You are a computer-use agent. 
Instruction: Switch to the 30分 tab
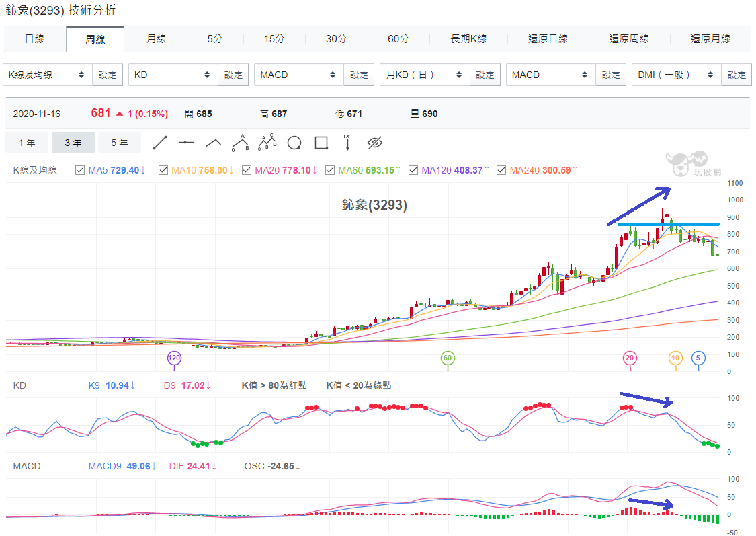coord(336,38)
